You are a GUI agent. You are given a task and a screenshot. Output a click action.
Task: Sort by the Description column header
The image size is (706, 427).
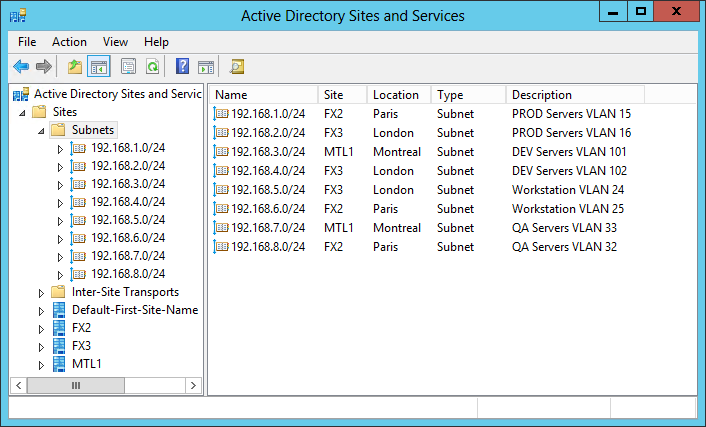click(575, 95)
